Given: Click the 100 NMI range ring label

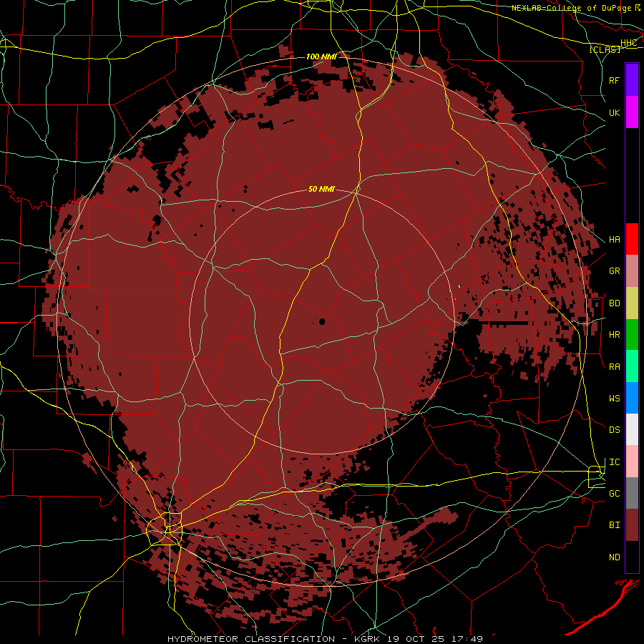Looking at the screenshot, I should [321, 57].
